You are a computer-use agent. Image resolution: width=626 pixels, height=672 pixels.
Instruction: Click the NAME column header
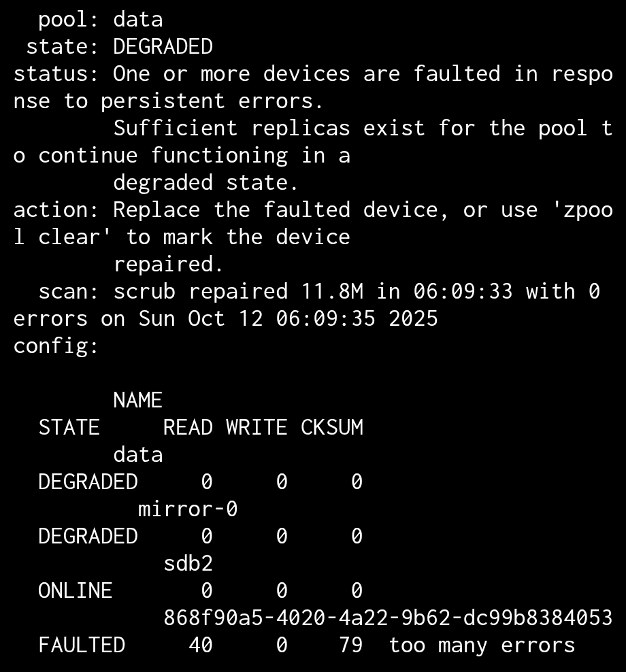point(138,401)
